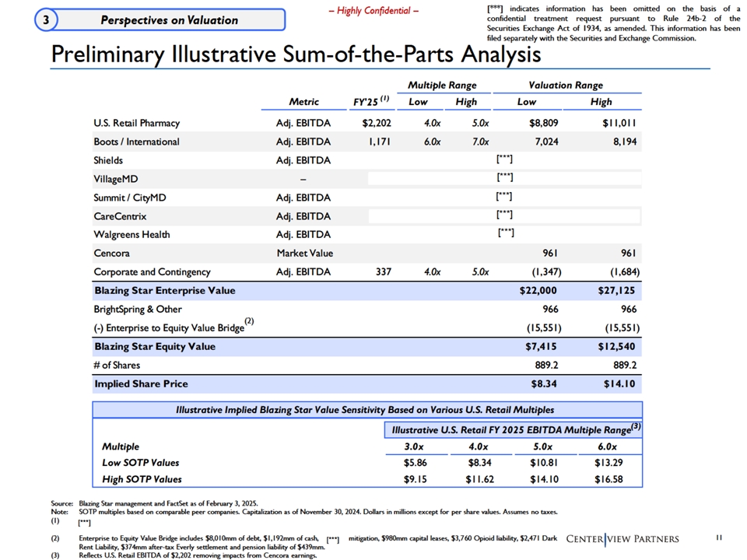Click the 337 FY'25 value
This screenshot has width=747, height=560.
point(384,271)
